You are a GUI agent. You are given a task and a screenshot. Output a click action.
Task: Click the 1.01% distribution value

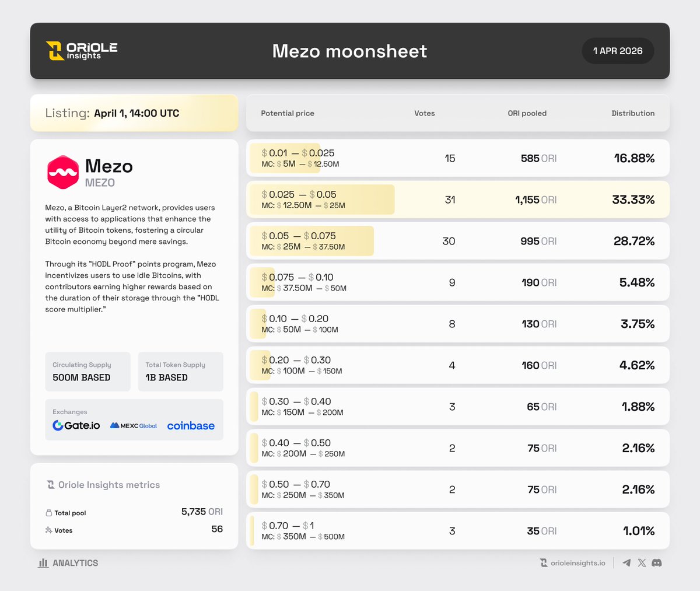click(639, 531)
